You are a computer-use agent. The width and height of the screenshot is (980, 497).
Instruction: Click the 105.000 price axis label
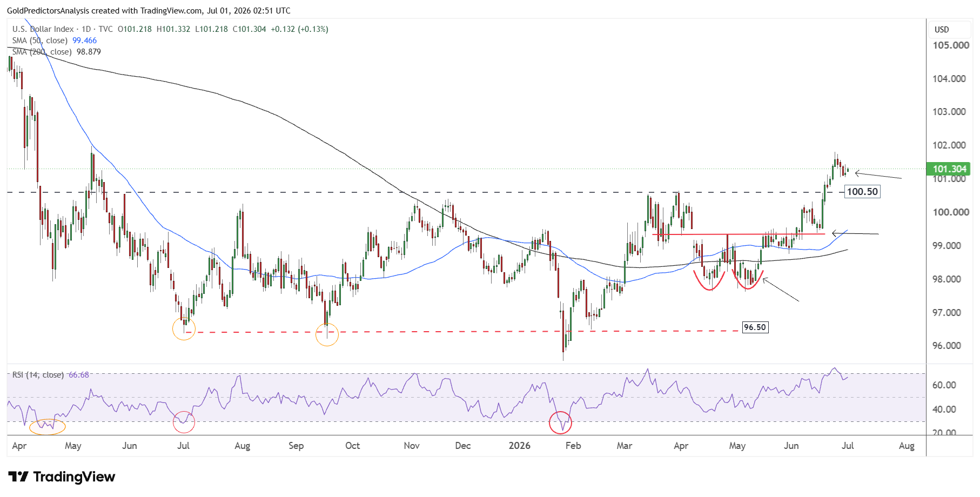point(950,45)
